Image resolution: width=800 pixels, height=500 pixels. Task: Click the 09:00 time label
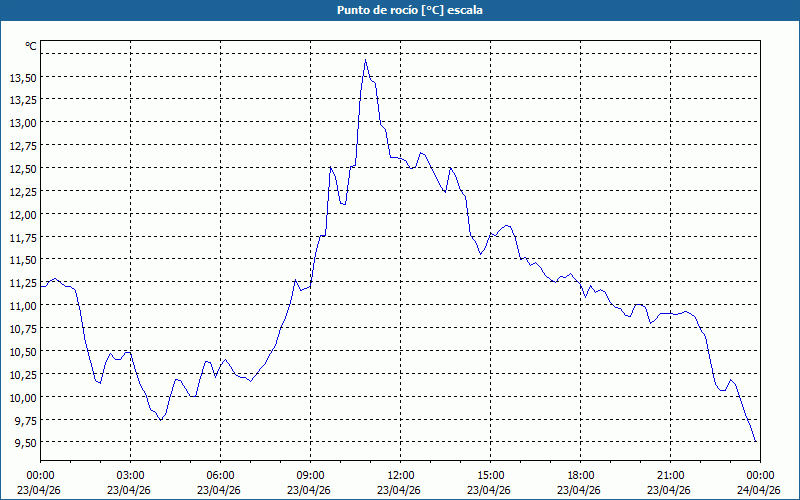point(310,475)
